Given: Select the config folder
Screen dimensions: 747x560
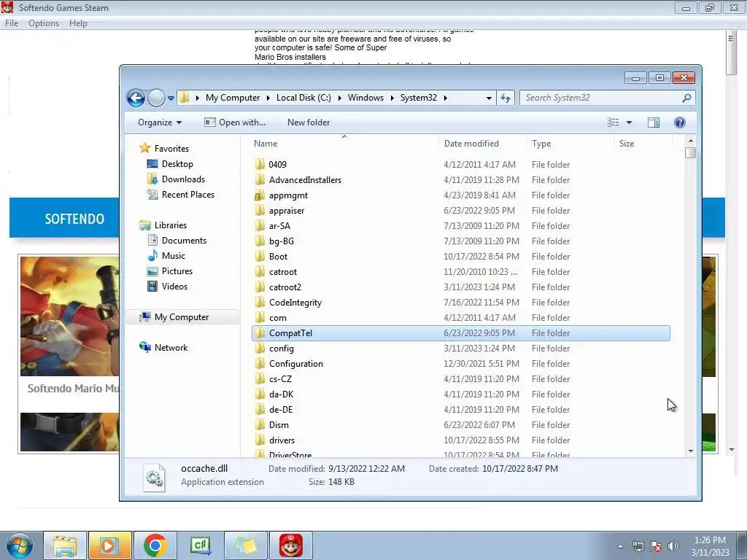Looking at the screenshot, I should [461, 349].
